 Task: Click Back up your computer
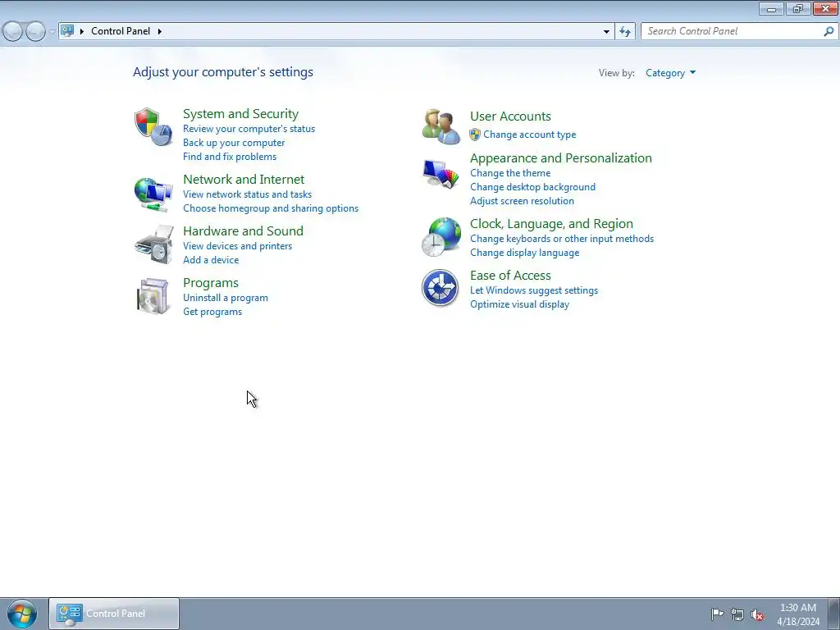coord(234,143)
